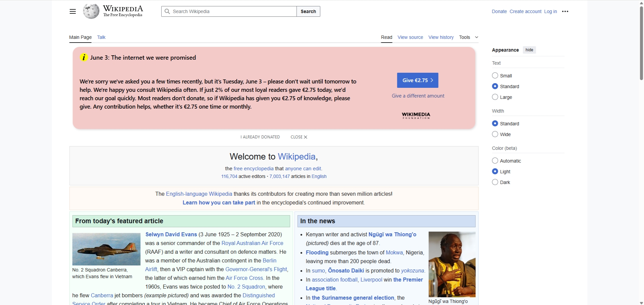644x305 pixels.
Task: Select the Read tab
Action: (x=386, y=37)
